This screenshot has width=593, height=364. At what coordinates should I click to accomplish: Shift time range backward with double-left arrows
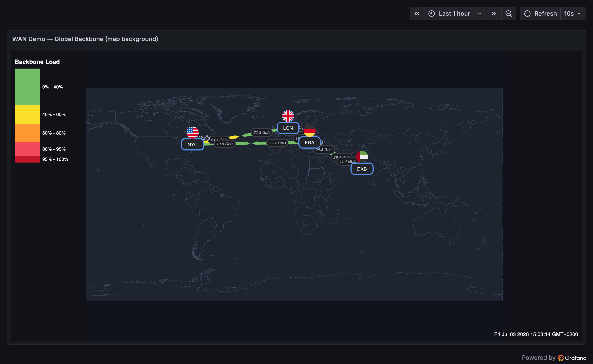tap(417, 14)
